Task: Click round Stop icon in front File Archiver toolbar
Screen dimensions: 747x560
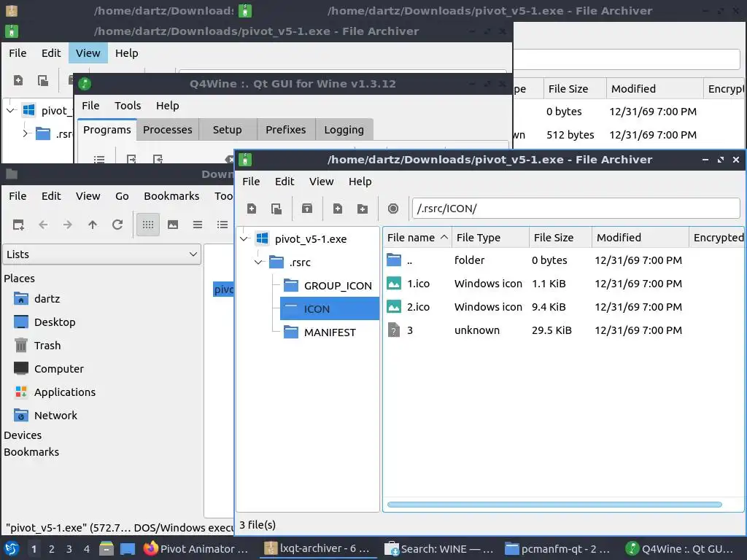Action: click(x=393, y=209)
